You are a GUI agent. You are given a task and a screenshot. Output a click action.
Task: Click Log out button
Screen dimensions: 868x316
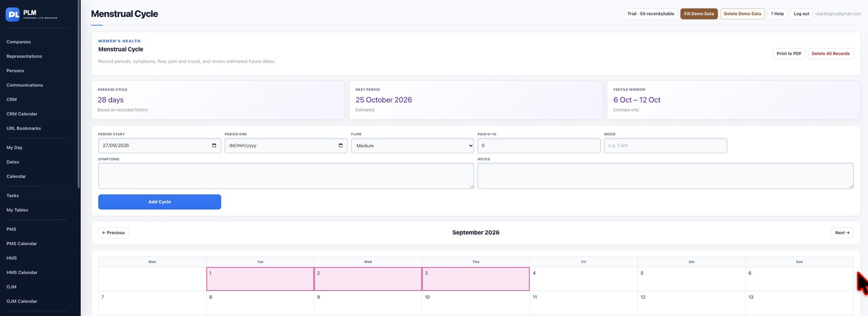801,14
